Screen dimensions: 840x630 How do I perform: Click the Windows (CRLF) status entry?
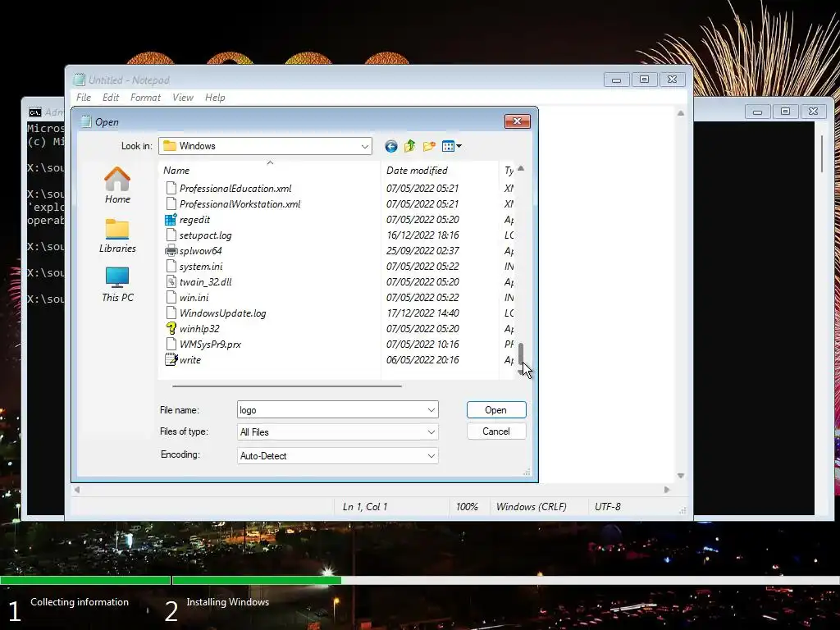coord(531,507)
